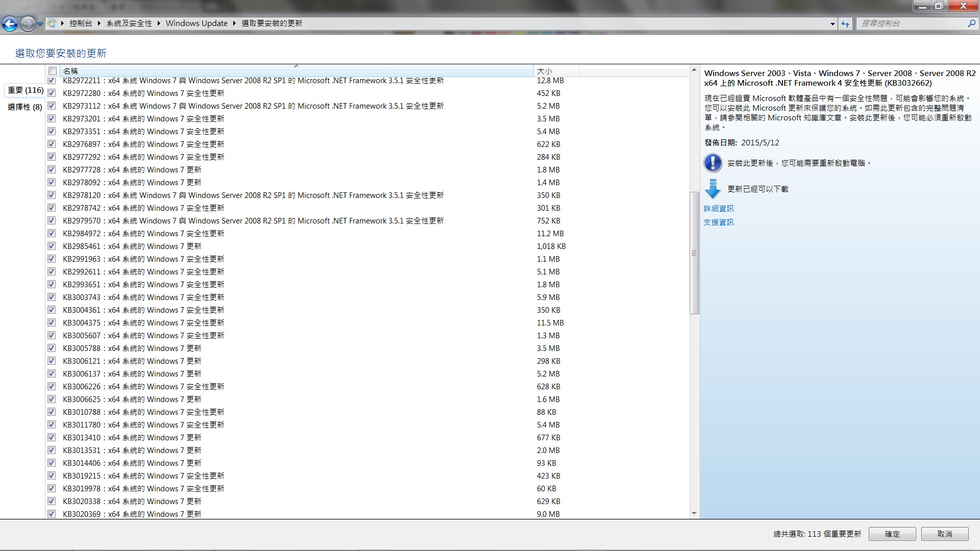This screenshot has height=551, width=980.
Task: Click the blue exclamation restart notice icon
Action: [x=713, y=163]
